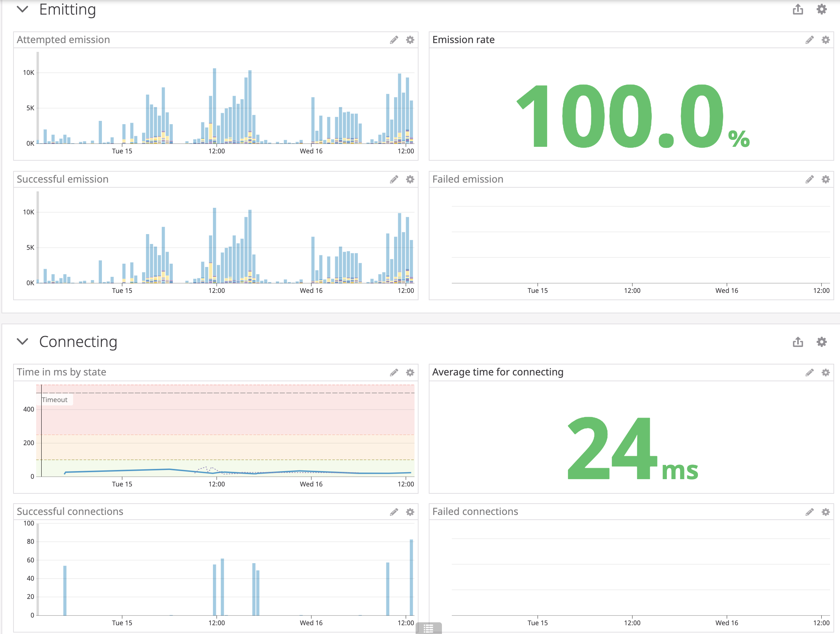Collapse the Emitting section chevron
This screenshot has width=840, height=634.
coord(23,9)
